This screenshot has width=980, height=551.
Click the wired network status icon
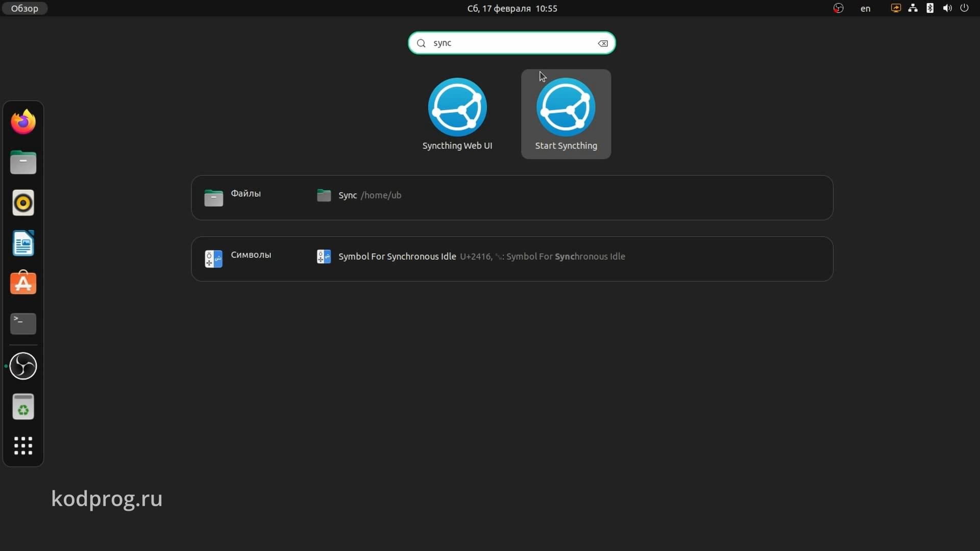[x=913, y=8]
